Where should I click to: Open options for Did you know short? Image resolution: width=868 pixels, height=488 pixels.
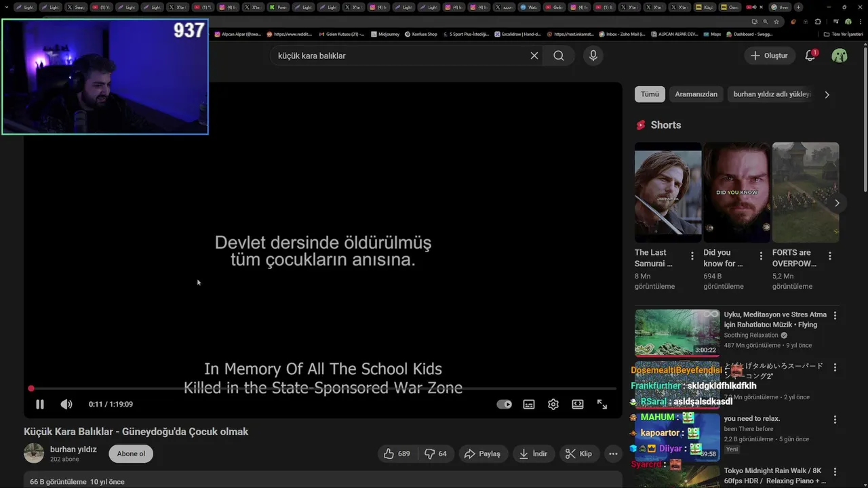pyautogui.click(x=761, y=256)
